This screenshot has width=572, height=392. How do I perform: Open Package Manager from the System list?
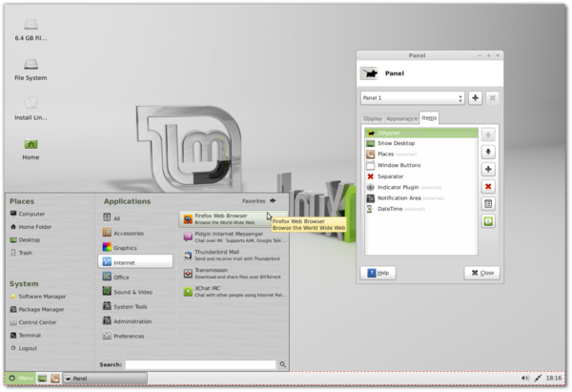point(37,309)
